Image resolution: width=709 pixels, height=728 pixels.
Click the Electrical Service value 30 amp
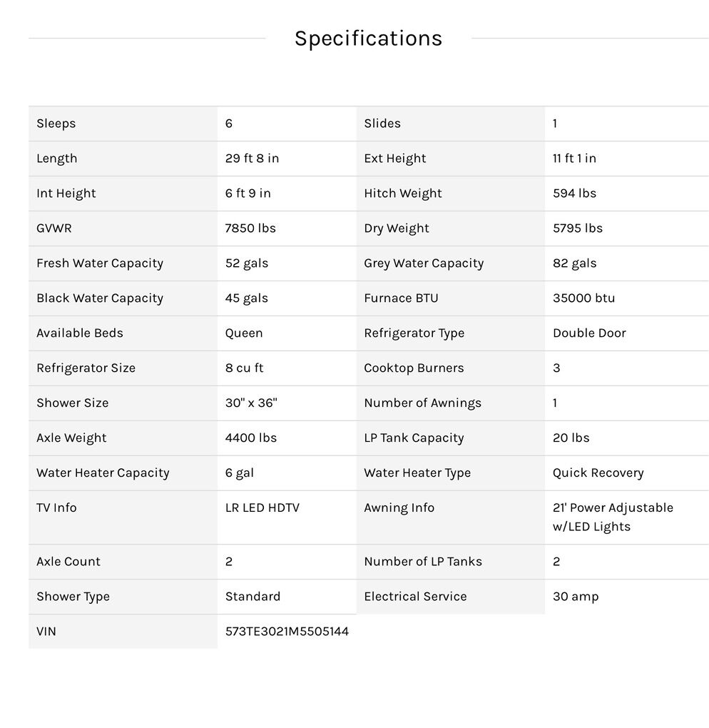[x=575, y=597]
